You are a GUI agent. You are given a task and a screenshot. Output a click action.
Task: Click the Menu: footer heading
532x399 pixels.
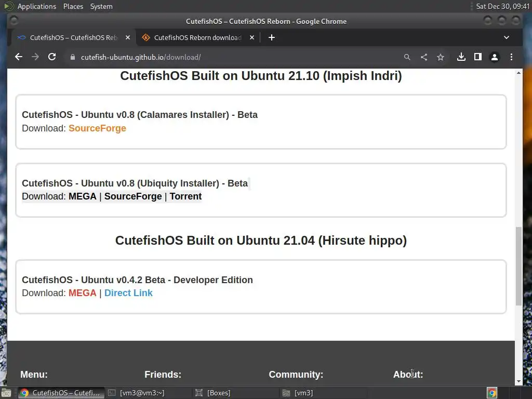coord(34,374)
